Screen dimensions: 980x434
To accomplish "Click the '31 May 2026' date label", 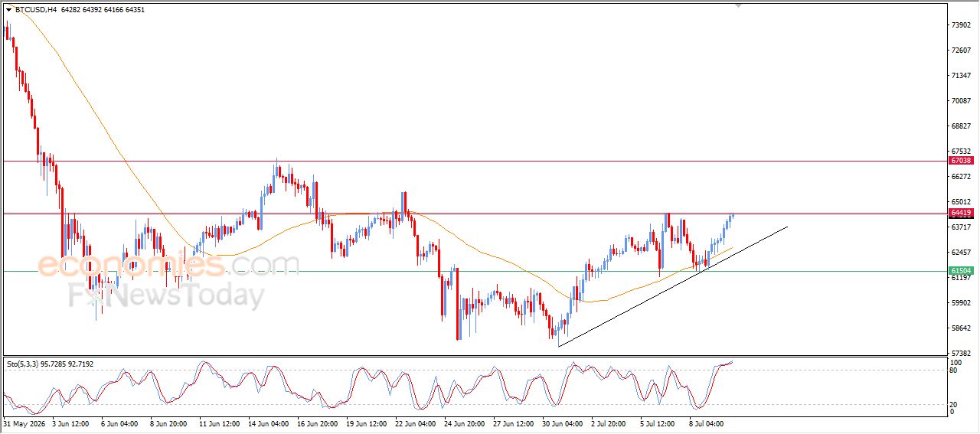I will 24,423.
